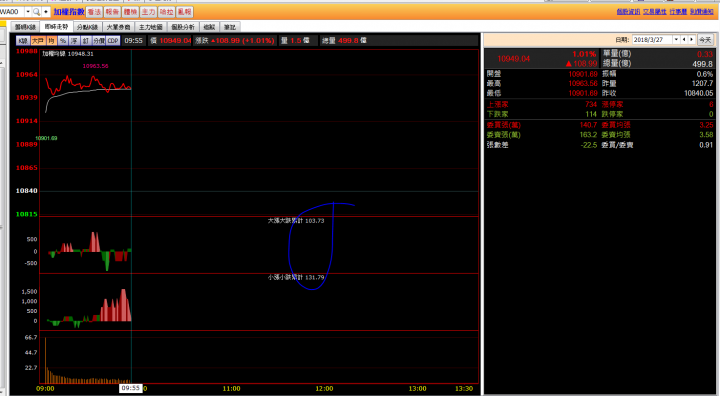Click the 10901.69 low-price label on the chart
The height and width of the screenshot is (396, 720).
click(x=46, y=138)
